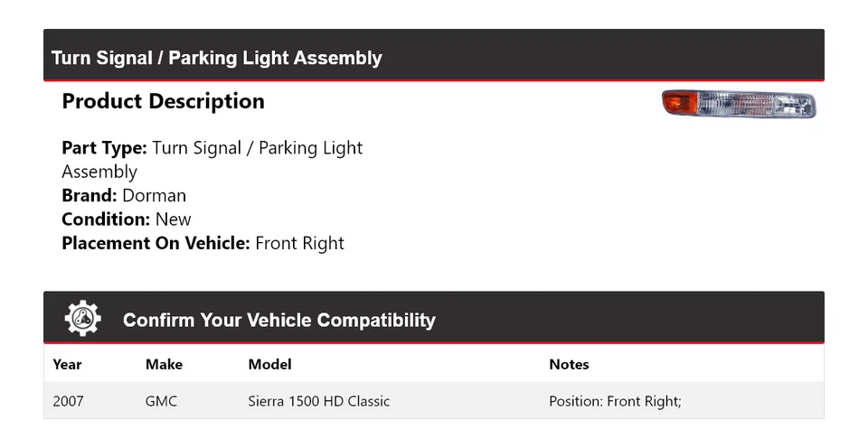Click the dark header title Turn Signal / Parking Light Assembly
Screen dimensions: 868x448
coord(217,58)
